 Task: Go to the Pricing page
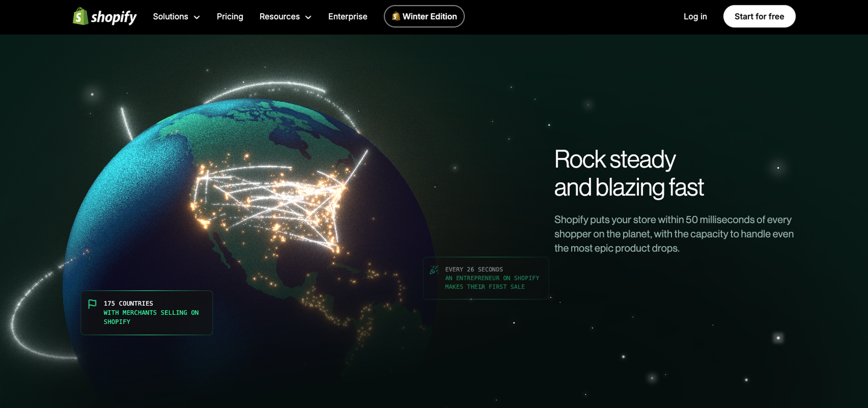(x=230, y=17)
